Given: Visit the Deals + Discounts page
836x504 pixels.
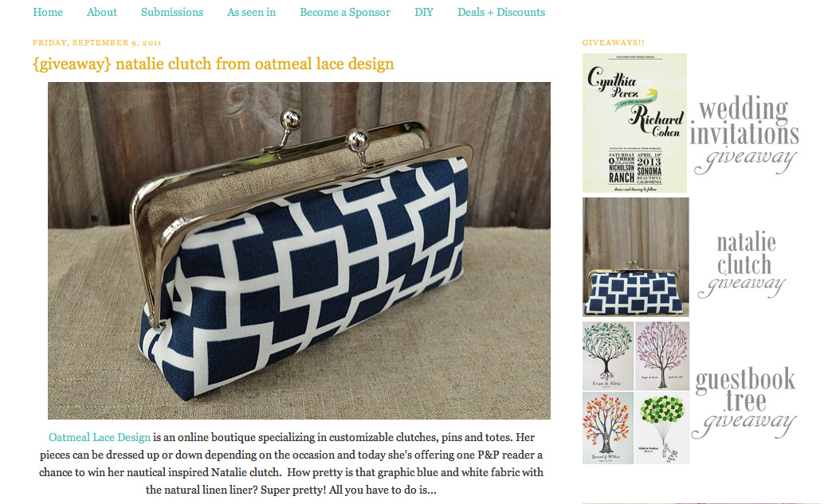Looking at the screenshot, I should point(501,12).
